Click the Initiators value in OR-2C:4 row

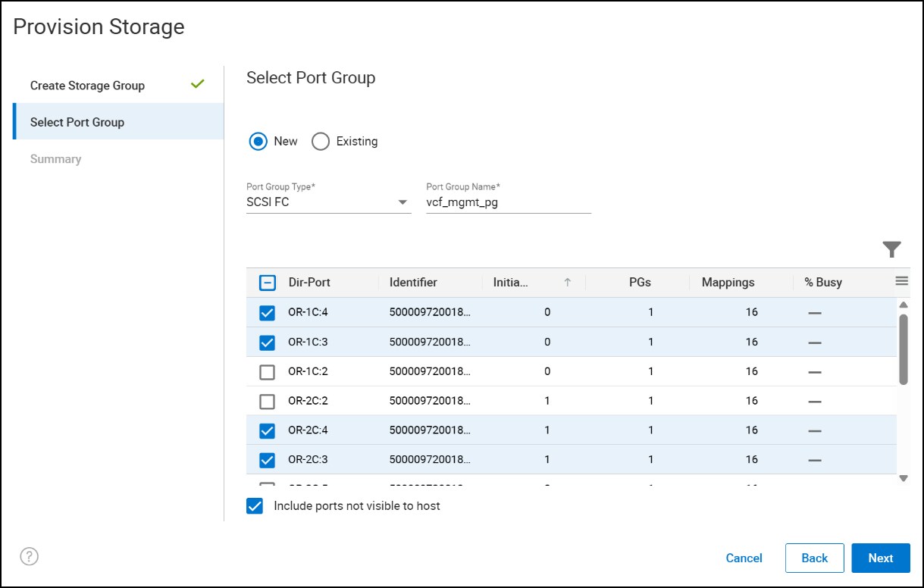(547, 430)
